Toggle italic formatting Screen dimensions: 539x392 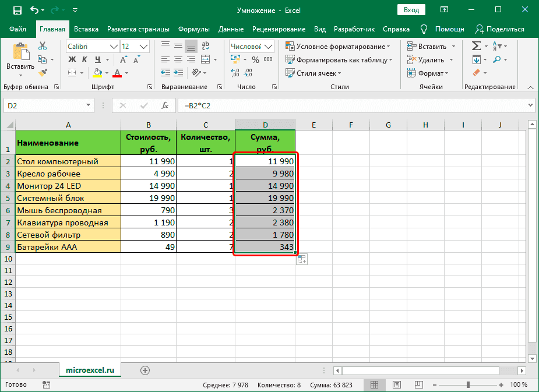[85, 59]
